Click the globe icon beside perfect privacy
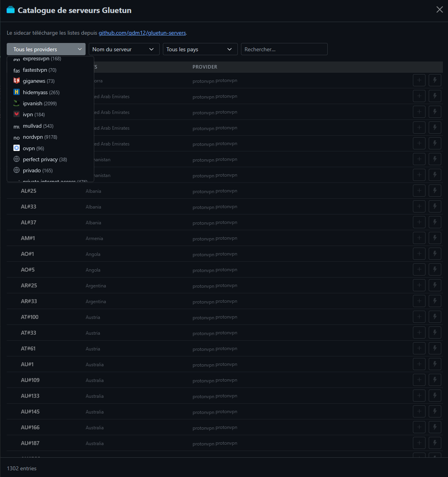Viewport: 448px width, 477px height. click(17, 159)
